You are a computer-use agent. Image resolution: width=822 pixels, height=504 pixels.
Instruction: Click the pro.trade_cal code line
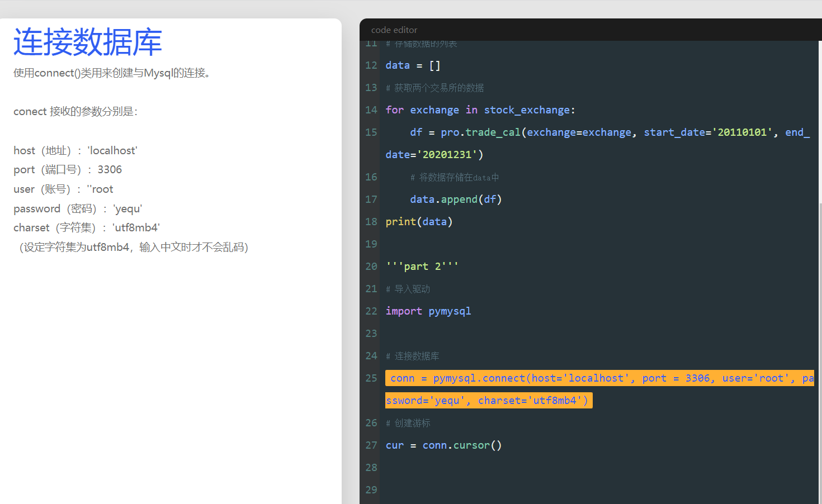pos(610,132)
